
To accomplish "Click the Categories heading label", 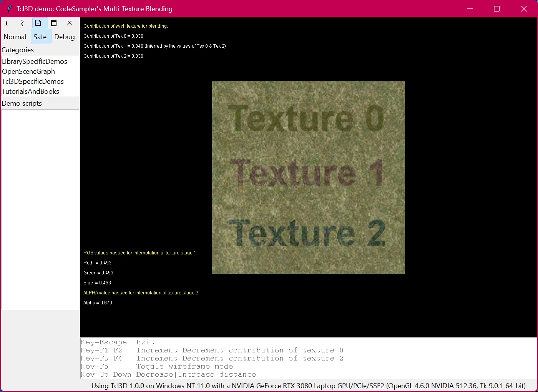I will click(18, 50).
